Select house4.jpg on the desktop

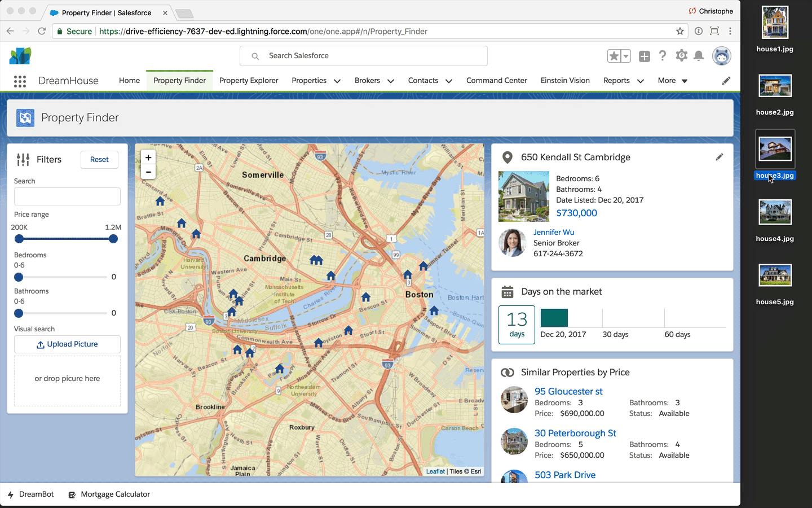tap(775, 220)
